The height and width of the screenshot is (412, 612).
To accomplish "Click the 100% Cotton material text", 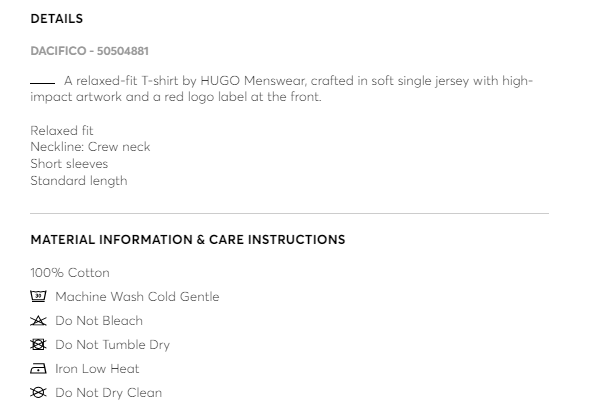I will pos(70,273).
